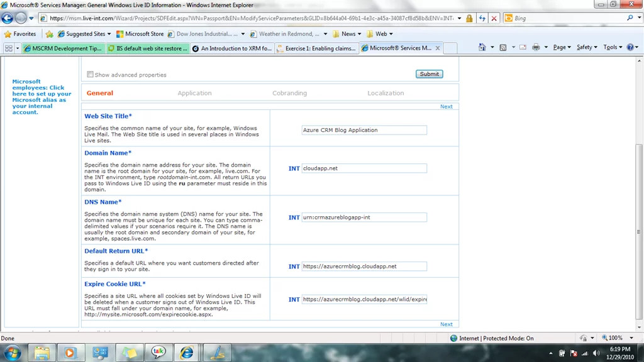Select the General wizard tab
This screenshot has width=644, height=362.
pos(100,93)
